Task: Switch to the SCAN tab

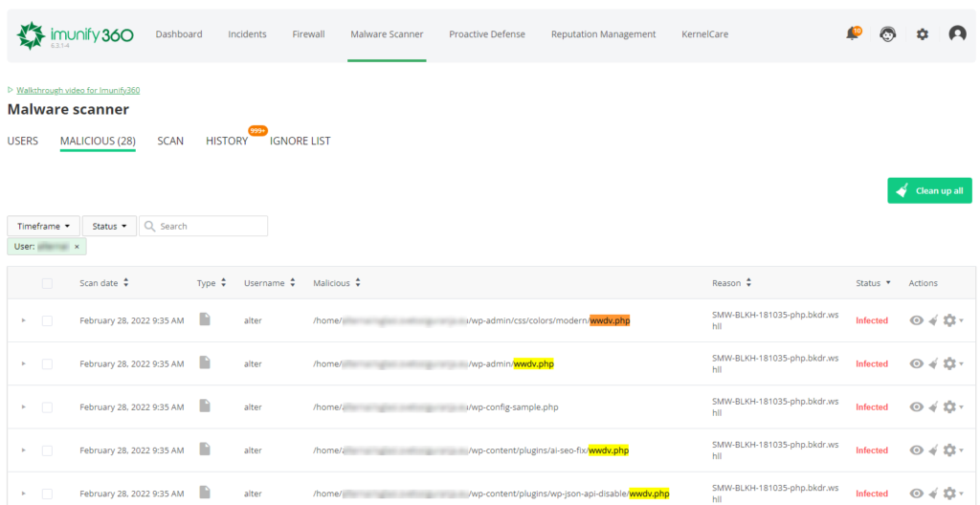Action: [x=170, y=142]
